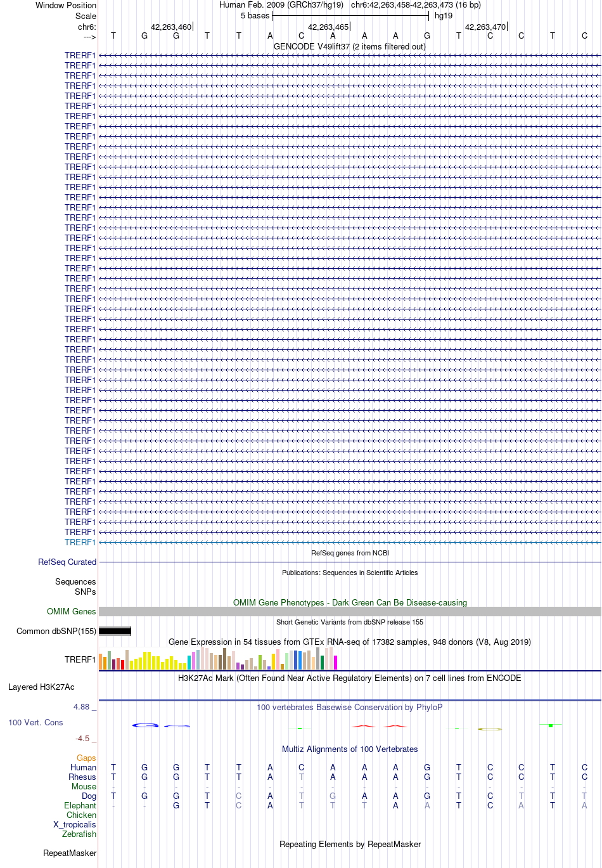Select the Scale track label
The image size is (602, 868).
86,16
